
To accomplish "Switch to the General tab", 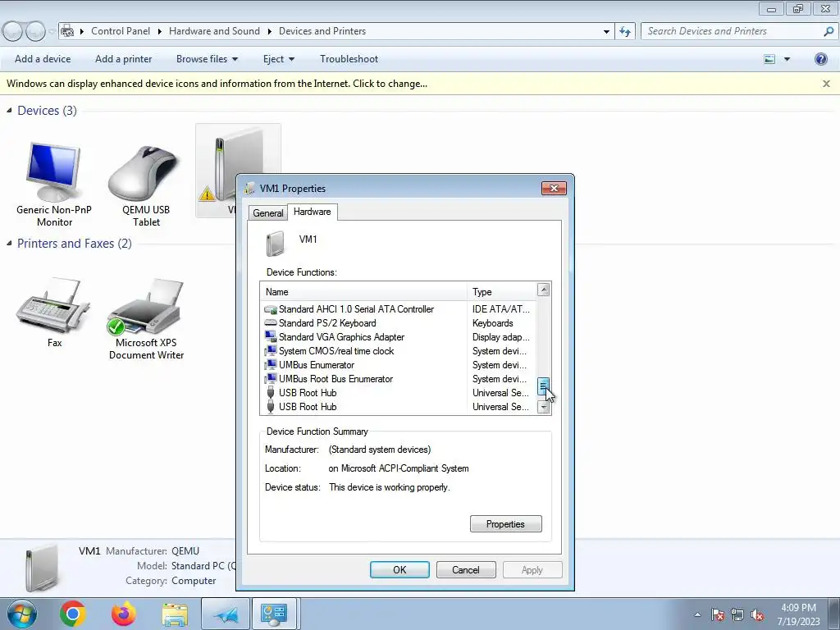I will click(268, 212).
